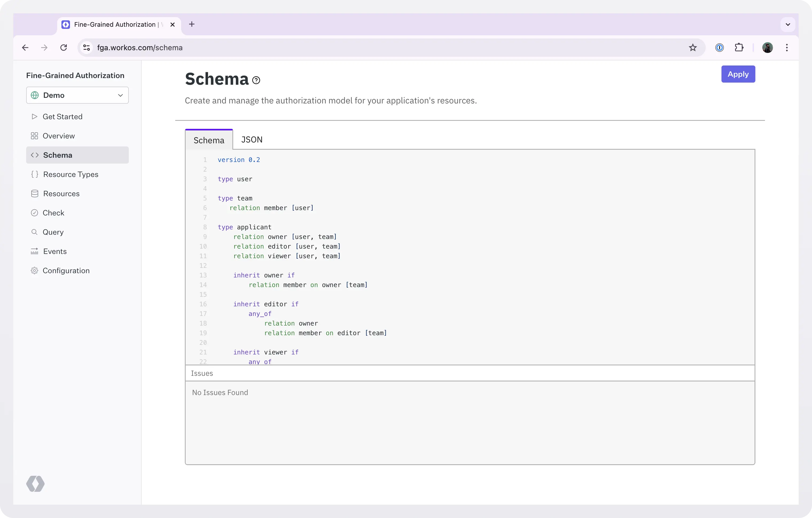Image resolution: width=812 pixels, height=518 pixels.
Task: Bookmark this page with the star icon
Action: click(693, 48)
